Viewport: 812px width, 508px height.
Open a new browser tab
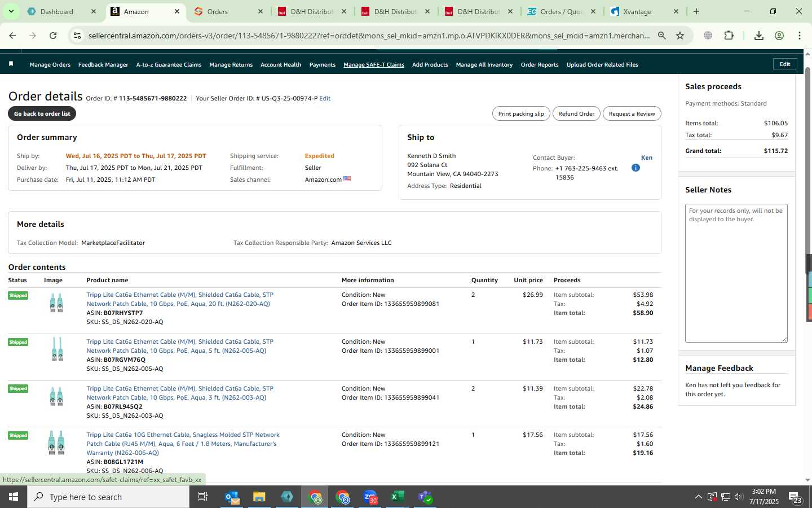point(696,11)
